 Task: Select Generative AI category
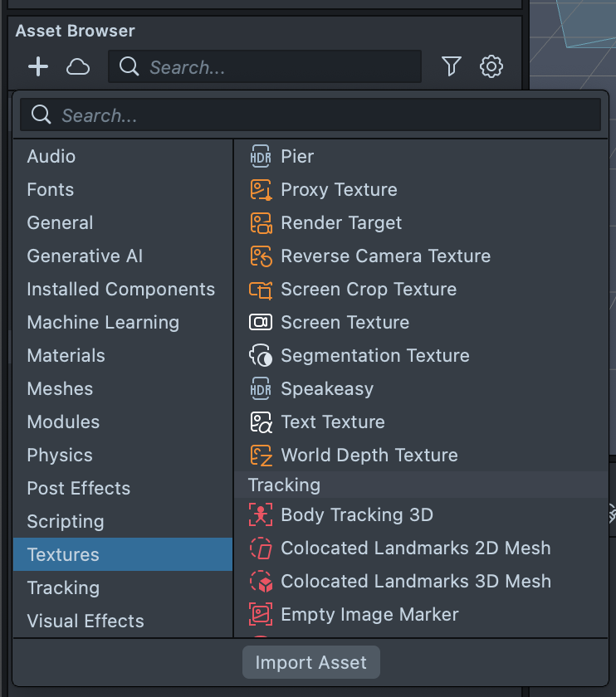(x=85, y=256)
